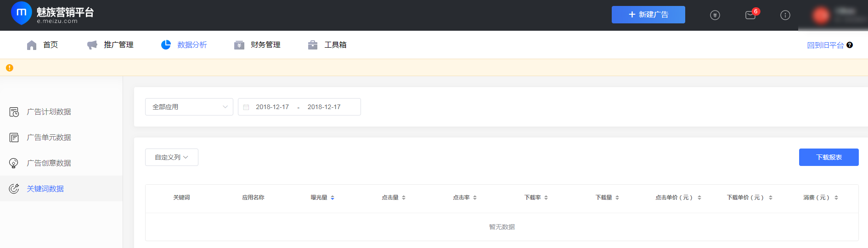Screen dimensions: 868x248
Task: Click the Meizu marketing platform logo
Action: pos(52,14)
